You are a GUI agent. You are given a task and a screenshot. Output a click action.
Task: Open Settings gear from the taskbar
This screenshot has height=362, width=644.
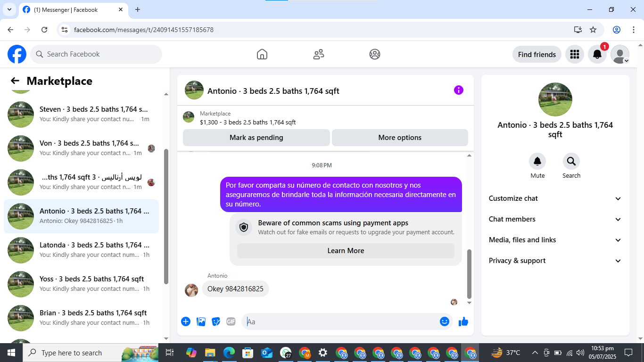pos(323,353)
